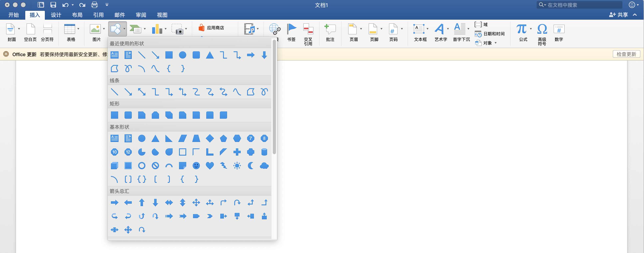Open the 应用商店 (Store) button

211,28
